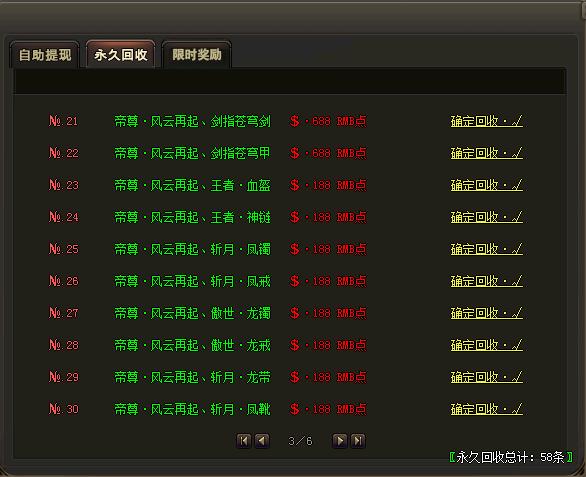Screen dimensions: 586x477
Task: Open the 限时奖励 tab
Action: coord(197,55)
